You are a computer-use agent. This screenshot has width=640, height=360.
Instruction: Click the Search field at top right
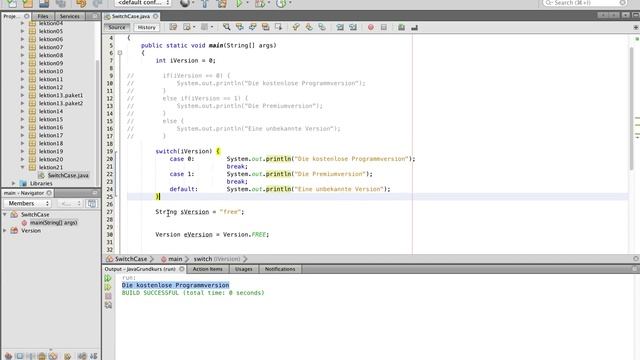point(584,3)
